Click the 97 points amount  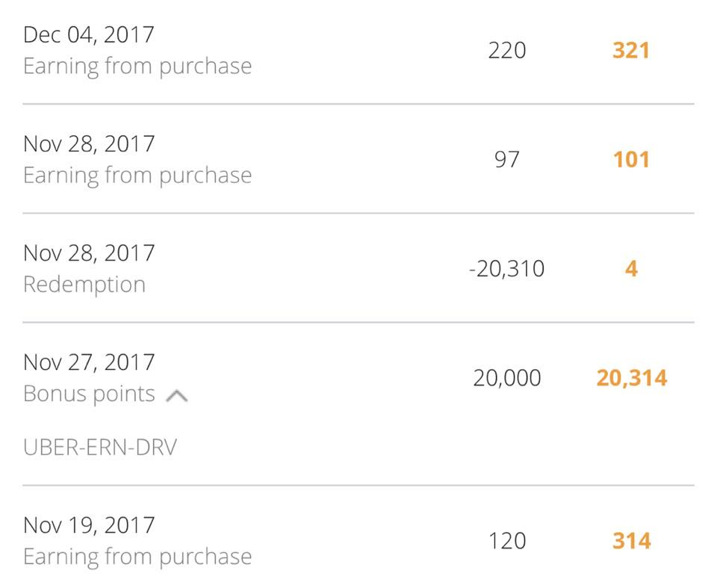coord(506,159)
